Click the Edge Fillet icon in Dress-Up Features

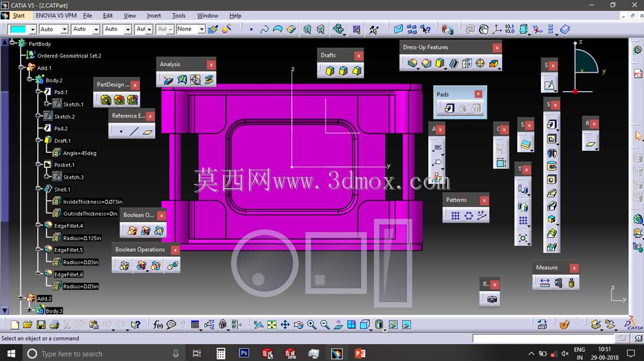point(412,63)
